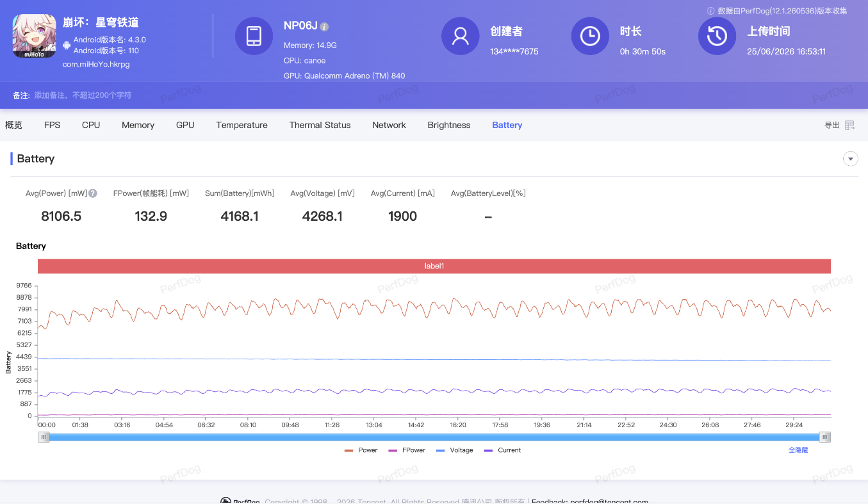
Task: Click the Android版本名: 4.3.0 text
Action: click(110, 40)
